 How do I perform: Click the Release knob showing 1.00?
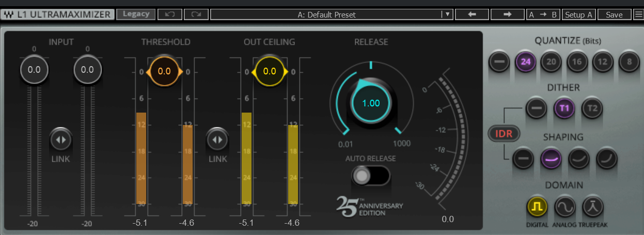tap(371, 103)
